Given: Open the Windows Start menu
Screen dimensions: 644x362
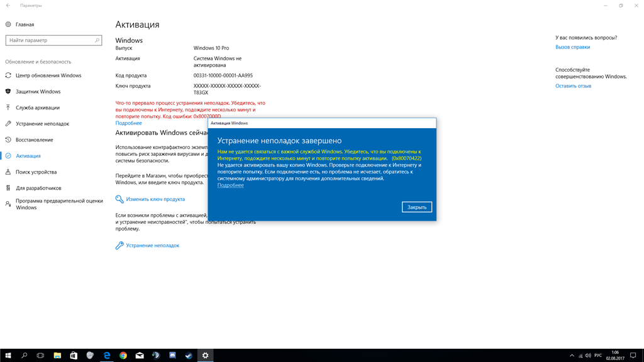Looking at the screenshot, I should pyautogui.click(x=8, y=356).
